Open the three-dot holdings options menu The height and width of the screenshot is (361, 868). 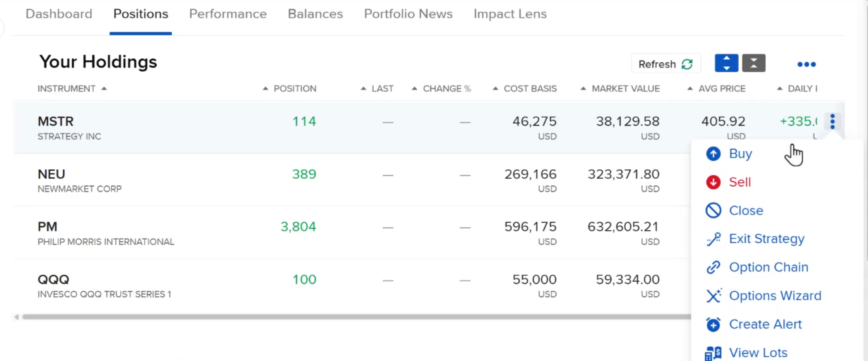coord(806,64)
